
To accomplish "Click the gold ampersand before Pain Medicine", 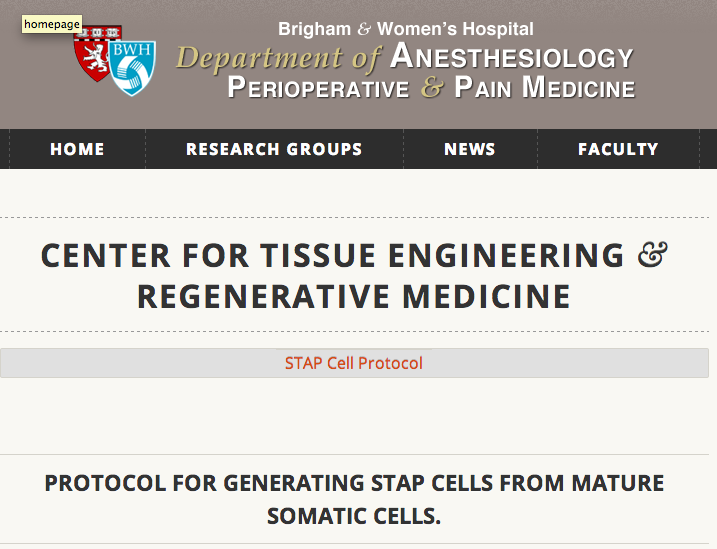I will coord(432,87).
